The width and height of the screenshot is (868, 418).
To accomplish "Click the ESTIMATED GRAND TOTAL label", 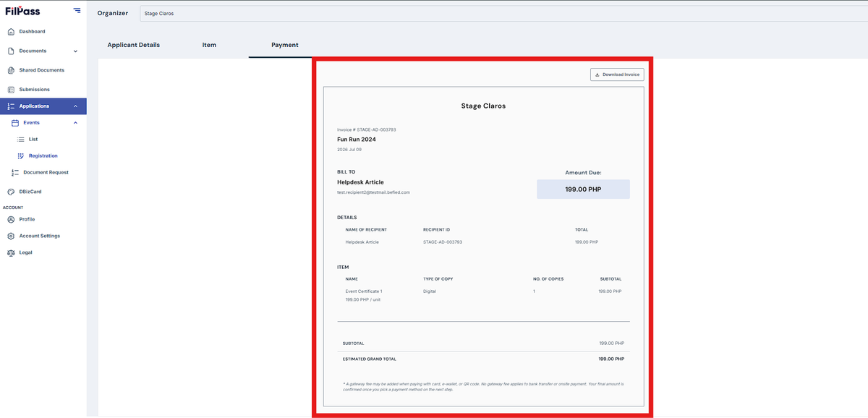I will (370, 359).
